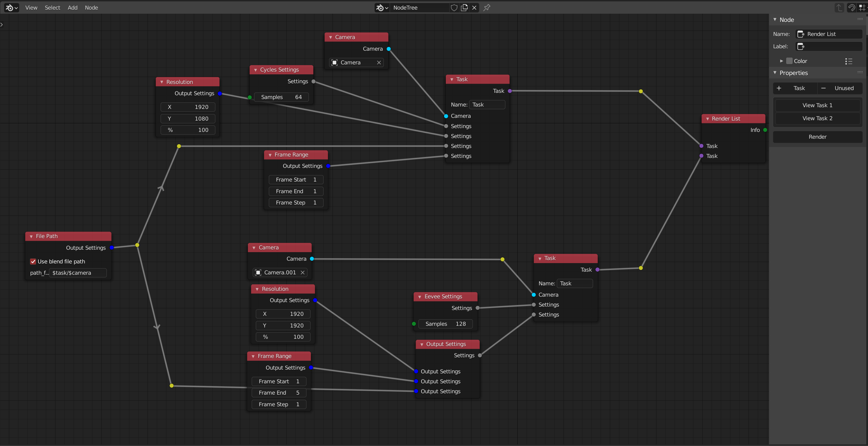Open the editor type dropdown at far left

[x=12, y=8]
